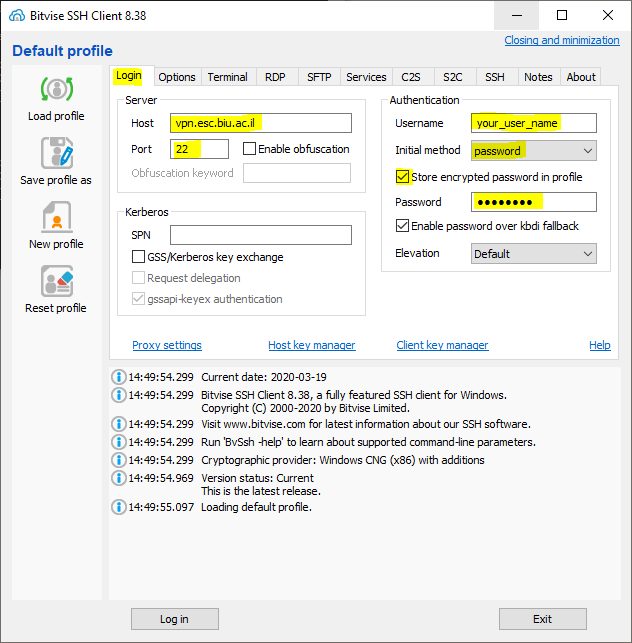Image resolution: width=632 pixels, height=643 pixels.
Task: Click the Help link
Action: pyautogui.click(x=600, y=345)
